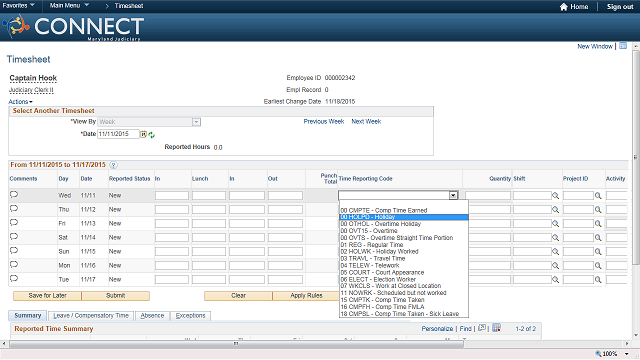Click the view-all icon in Reported Time Summary

pyautogui.click(x=482, y=328)
